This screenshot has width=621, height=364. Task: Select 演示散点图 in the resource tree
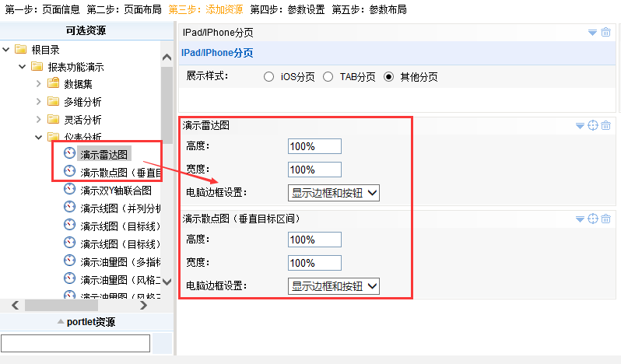[121, 173]
